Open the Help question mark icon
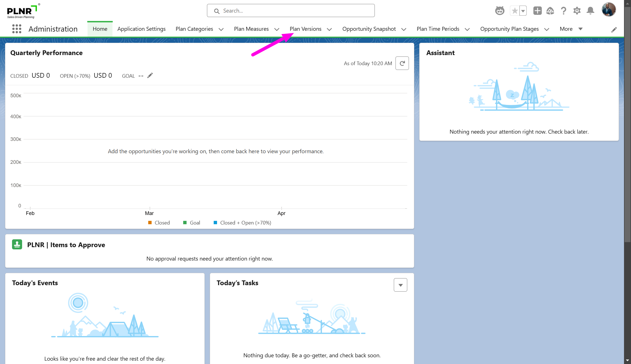This screenshot has height=364, width=631. click(x=564, y=11)
